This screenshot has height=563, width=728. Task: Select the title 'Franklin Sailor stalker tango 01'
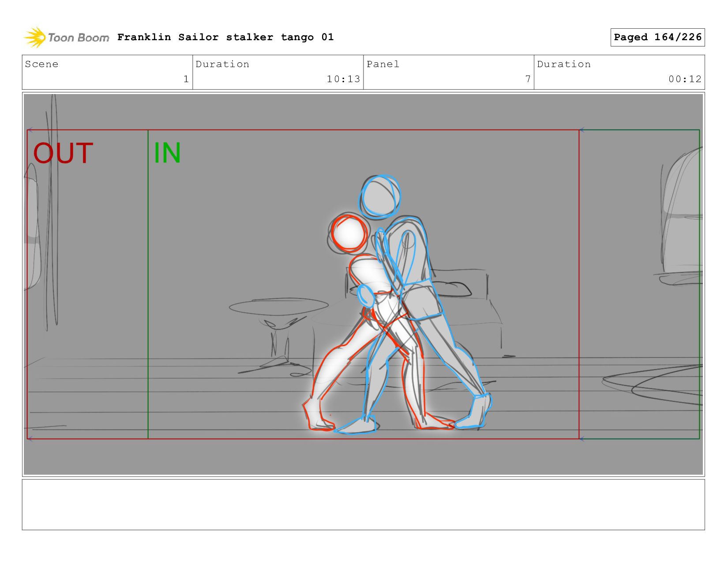pos(225,37)
